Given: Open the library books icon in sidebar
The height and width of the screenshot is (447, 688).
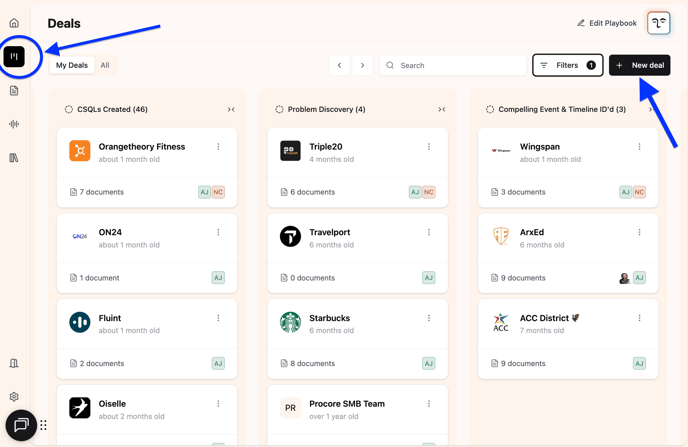Looking at the screenshot, I should (x=14, y=158).
